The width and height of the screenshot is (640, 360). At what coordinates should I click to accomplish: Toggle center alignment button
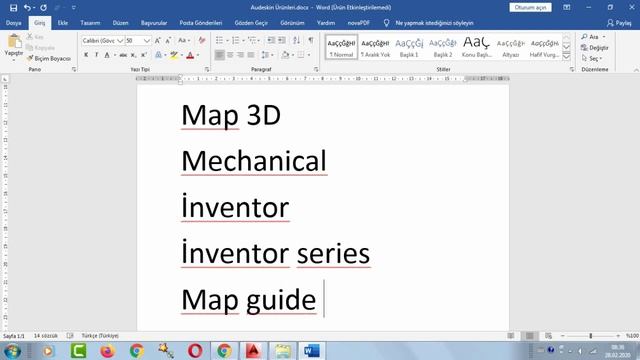[x=230, y=55]
